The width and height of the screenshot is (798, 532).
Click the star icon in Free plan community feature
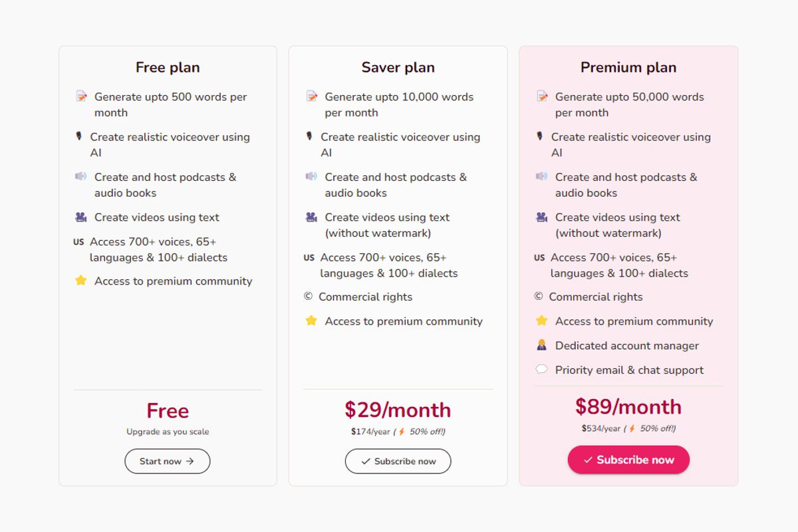click(x=81, y=281)
